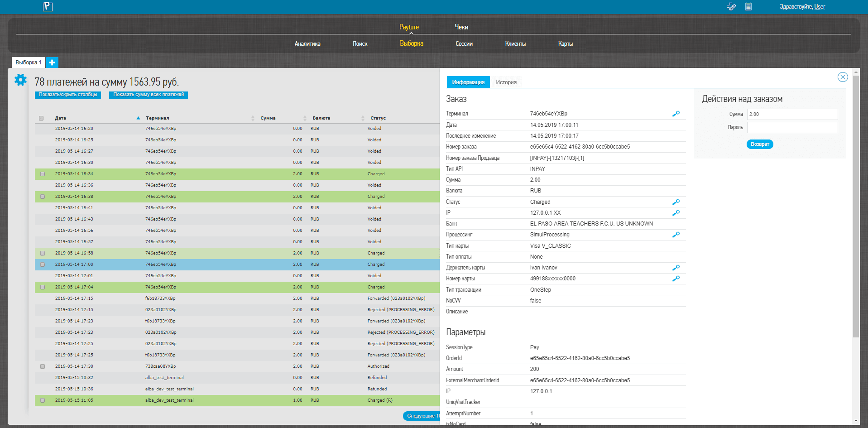868x428 pixels.
Task: Click the scrollbar up arrow in details panel
Action: (x=856, y=72)
